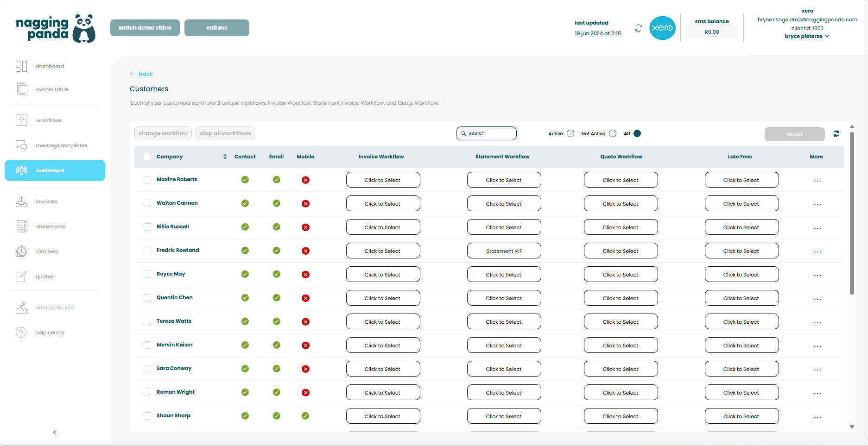Click red mobile status for Billie Russell
868x446 pixels.
click(x=305, y=227)
